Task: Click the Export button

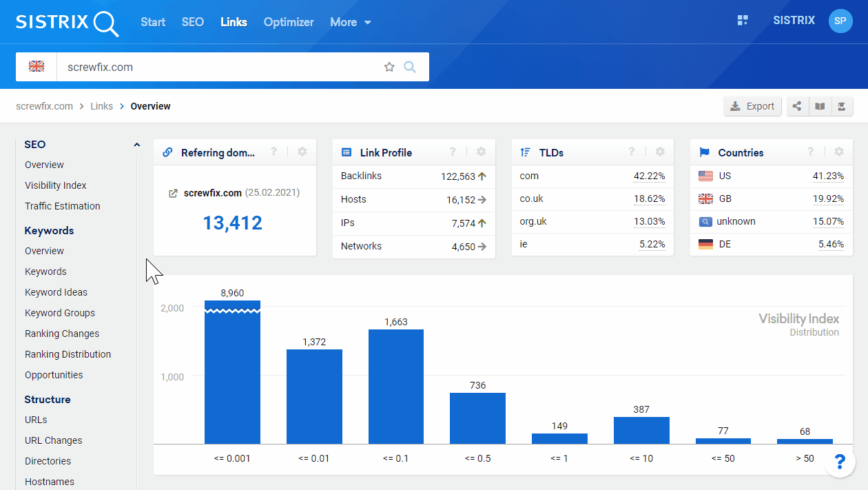Action: [x=752, y=106]
